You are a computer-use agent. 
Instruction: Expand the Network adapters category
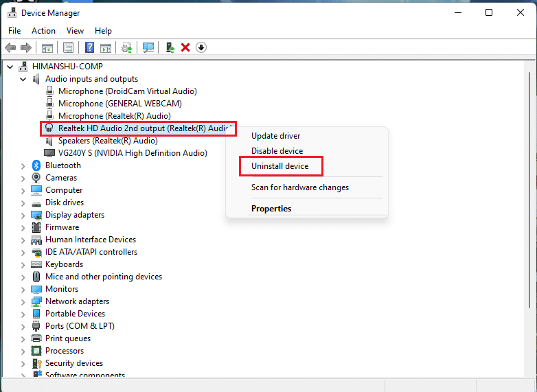click(23, 301)
